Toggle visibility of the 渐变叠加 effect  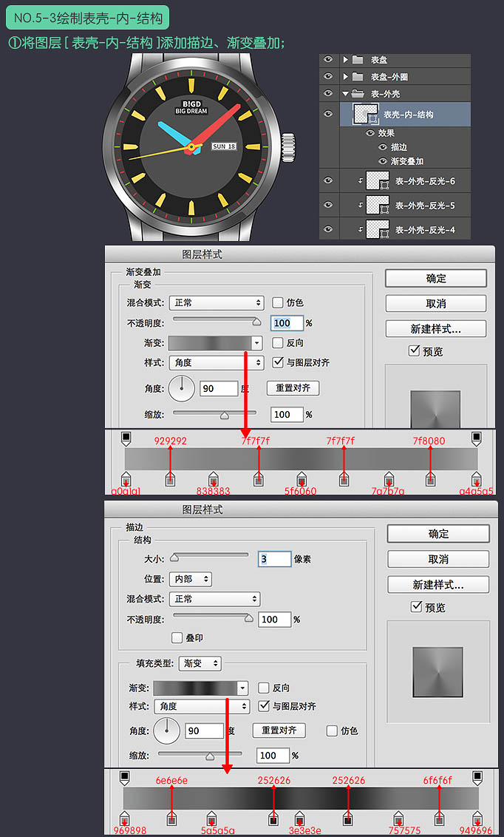pyautogui.click(x=382, y=160)
